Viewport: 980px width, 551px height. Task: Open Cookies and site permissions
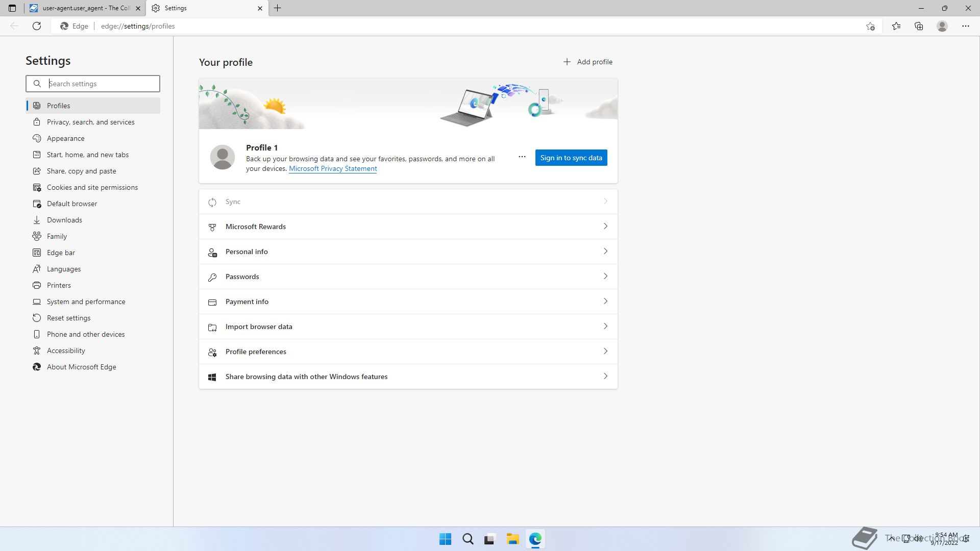point(93,187)
